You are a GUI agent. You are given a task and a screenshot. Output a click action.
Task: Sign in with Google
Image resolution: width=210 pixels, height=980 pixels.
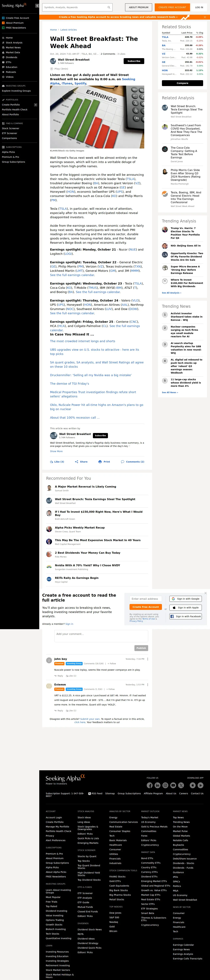pos(185,598)
